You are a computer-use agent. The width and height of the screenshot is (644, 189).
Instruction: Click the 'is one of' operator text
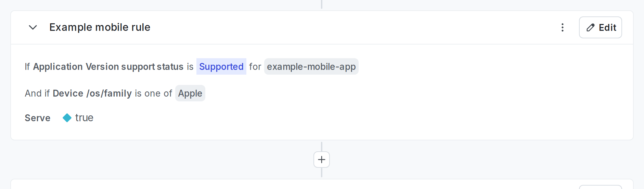pyautogui.click(x=153, y=93)
